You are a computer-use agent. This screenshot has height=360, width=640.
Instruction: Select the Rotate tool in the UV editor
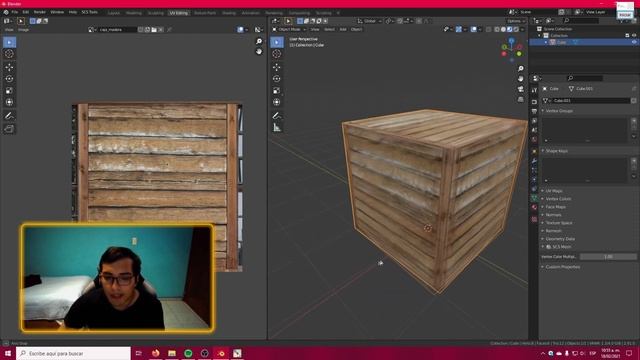tap(9, 79)
